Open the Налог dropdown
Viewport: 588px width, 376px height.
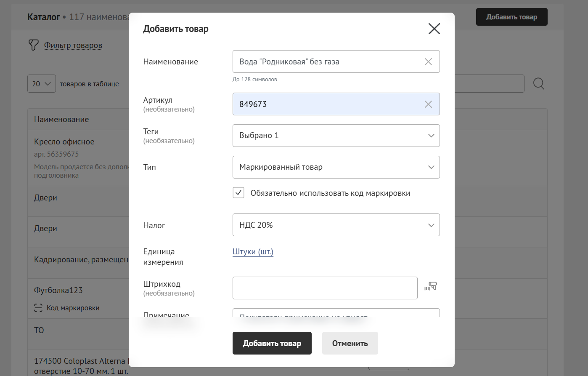(x=336, y=225)
